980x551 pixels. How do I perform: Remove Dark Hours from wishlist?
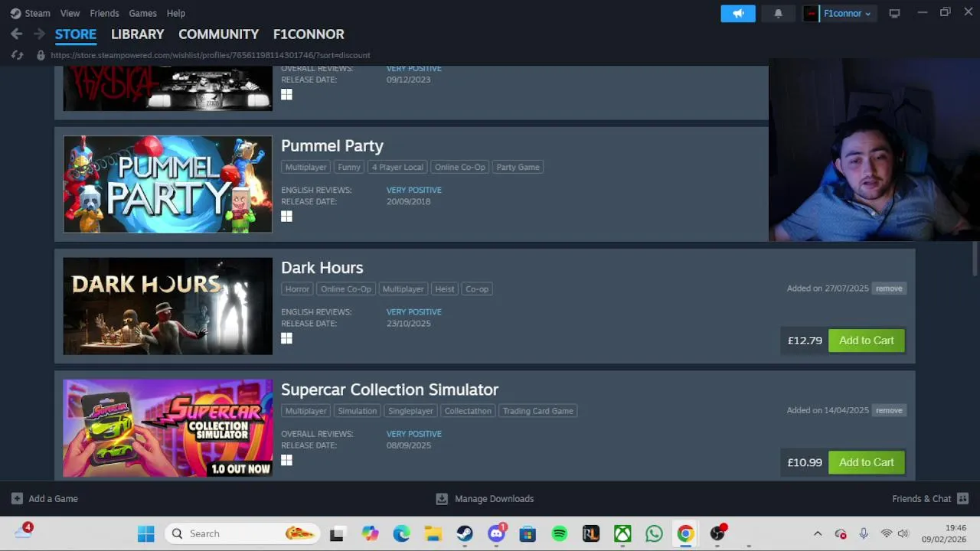[889, 289]
